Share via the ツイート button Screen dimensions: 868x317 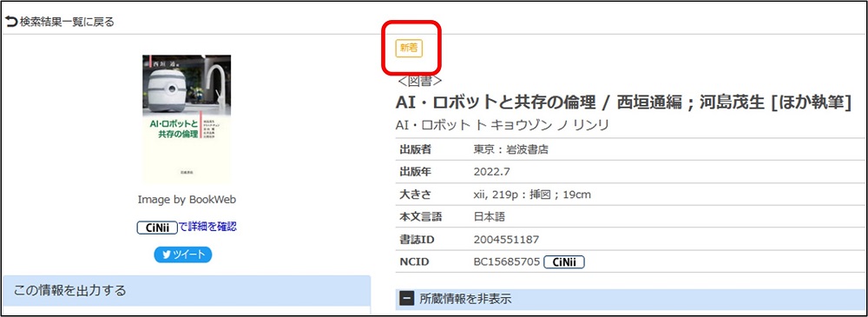182,255
